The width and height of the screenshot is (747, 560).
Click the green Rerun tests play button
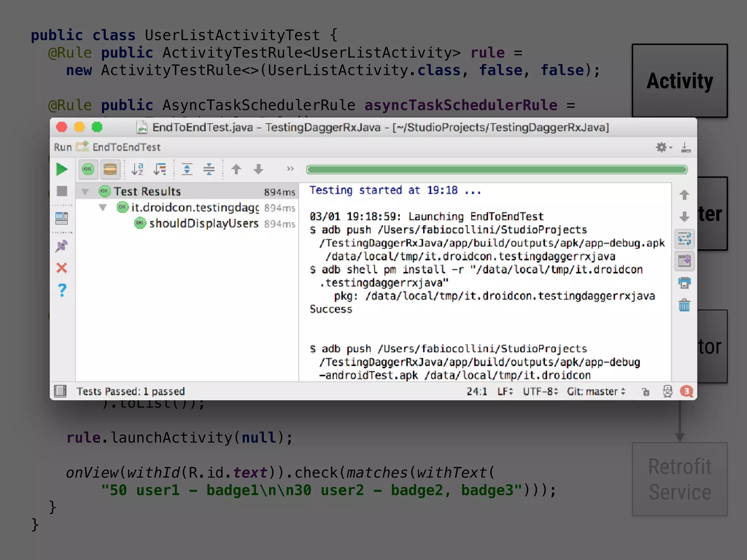pyautogui.click(x=62, y=169)
